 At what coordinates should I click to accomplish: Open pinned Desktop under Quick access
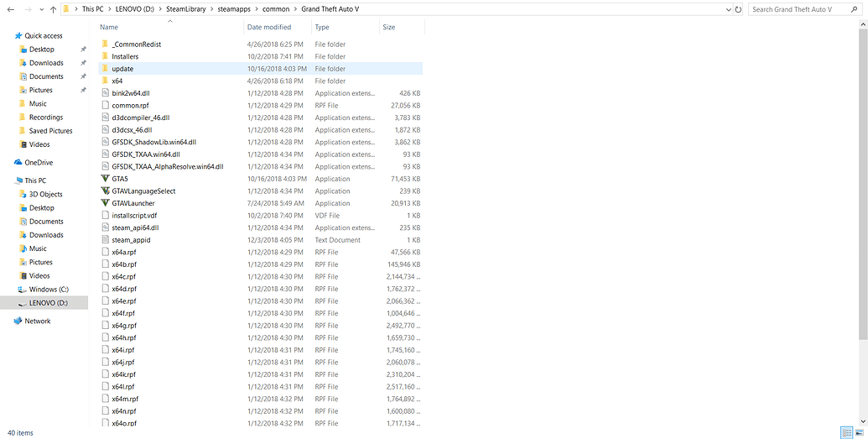coord(42,50)
